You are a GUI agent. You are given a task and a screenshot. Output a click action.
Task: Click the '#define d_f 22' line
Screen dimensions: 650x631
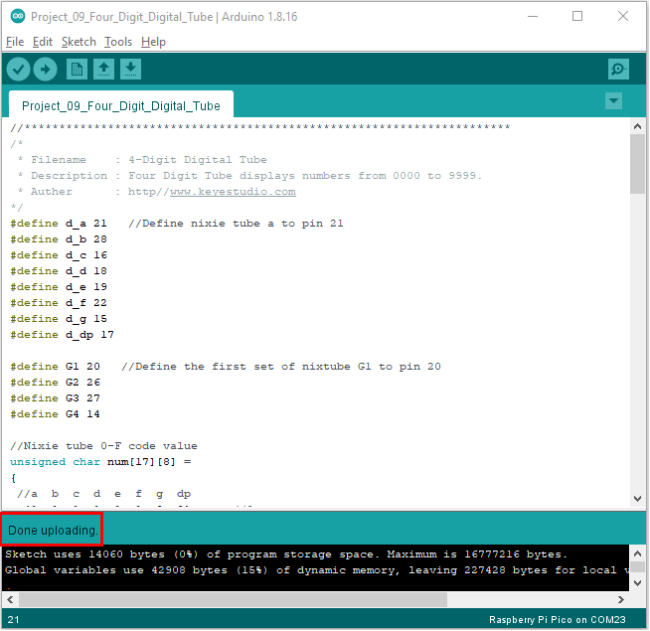(58, 303)
